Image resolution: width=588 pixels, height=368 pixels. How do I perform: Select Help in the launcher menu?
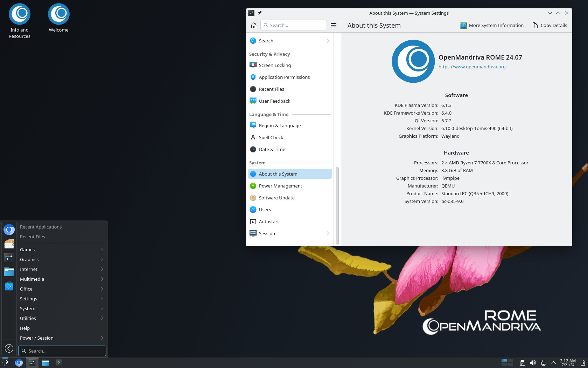pyautogui.click(x=62, y=328)
